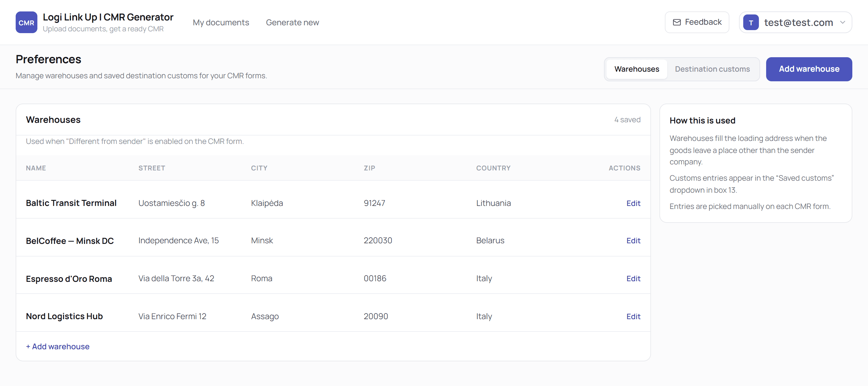Click the How this is used heading
This screenshot has height=386, width=868.
[702, 120]
